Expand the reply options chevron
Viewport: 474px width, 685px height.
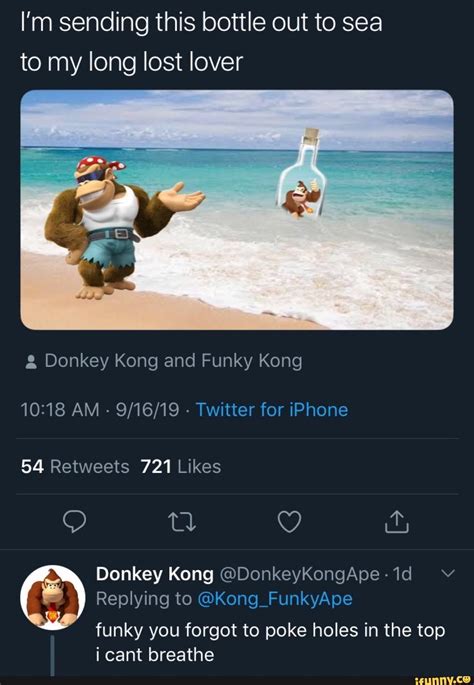448,573
